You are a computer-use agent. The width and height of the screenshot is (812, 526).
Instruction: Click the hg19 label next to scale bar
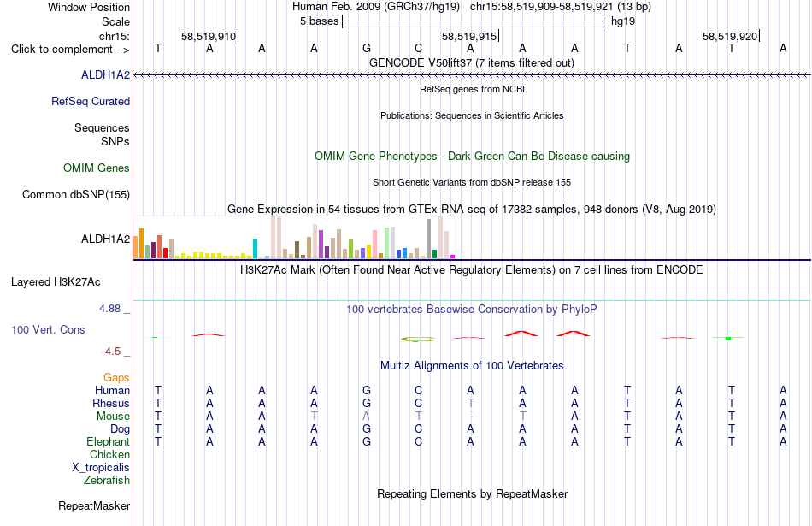623,21
